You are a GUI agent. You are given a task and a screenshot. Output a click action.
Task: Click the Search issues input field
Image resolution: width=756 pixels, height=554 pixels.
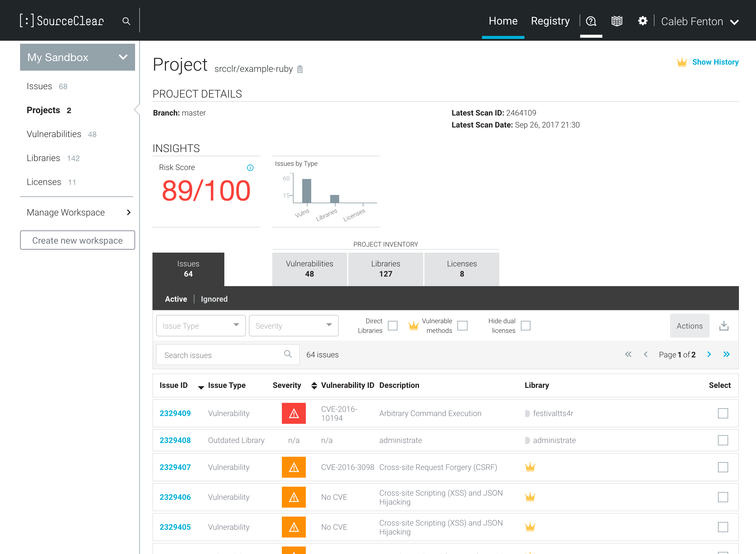tap(221, 355)
